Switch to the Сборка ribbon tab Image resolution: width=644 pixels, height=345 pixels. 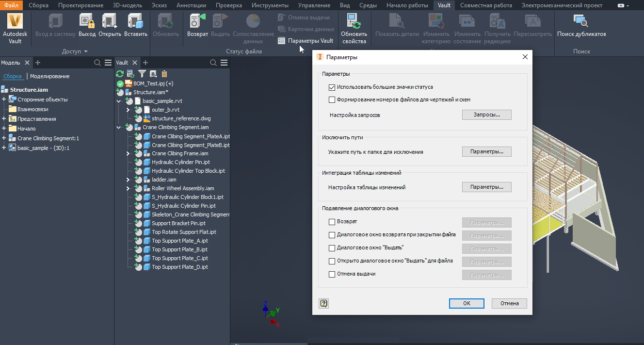tap(38, 5)
